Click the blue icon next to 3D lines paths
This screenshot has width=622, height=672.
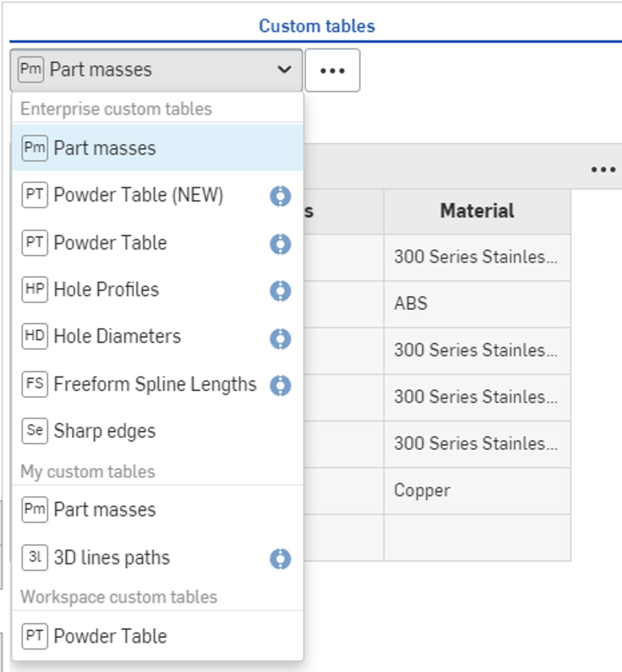pos(280,559)
